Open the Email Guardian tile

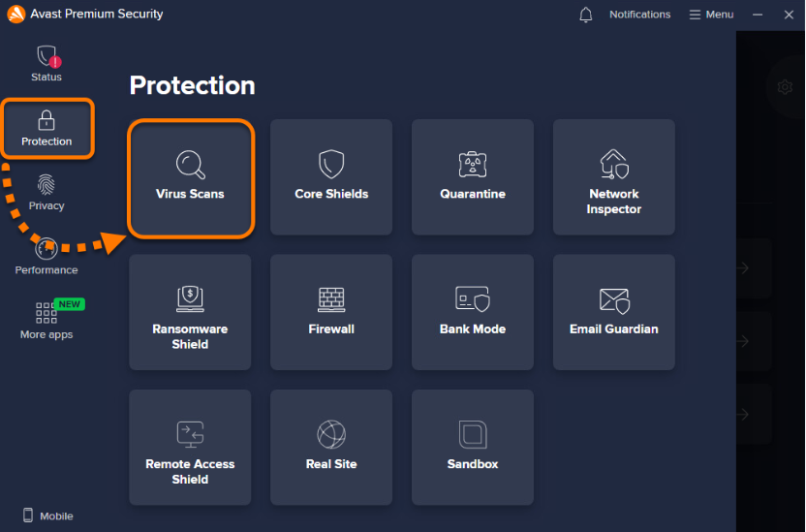(x=614, y=313)
